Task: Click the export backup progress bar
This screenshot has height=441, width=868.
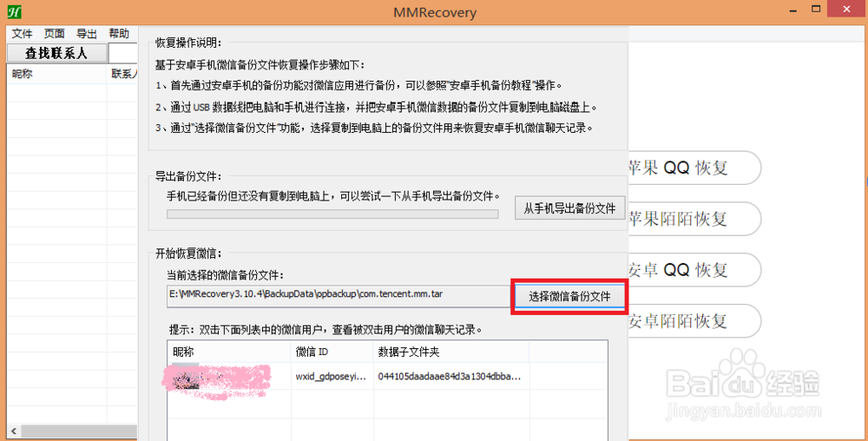Action: 332,214
